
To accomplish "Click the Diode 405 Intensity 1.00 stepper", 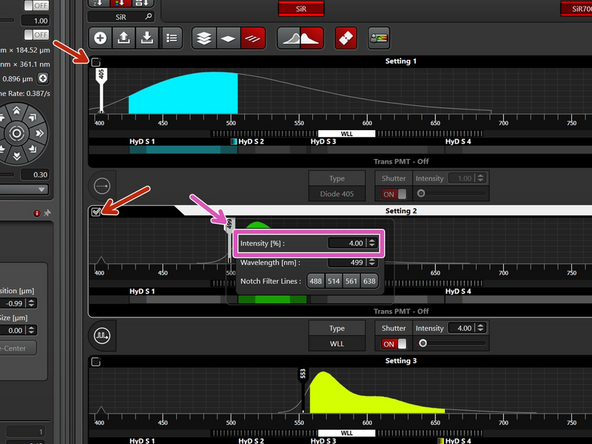I will (480, 178).
